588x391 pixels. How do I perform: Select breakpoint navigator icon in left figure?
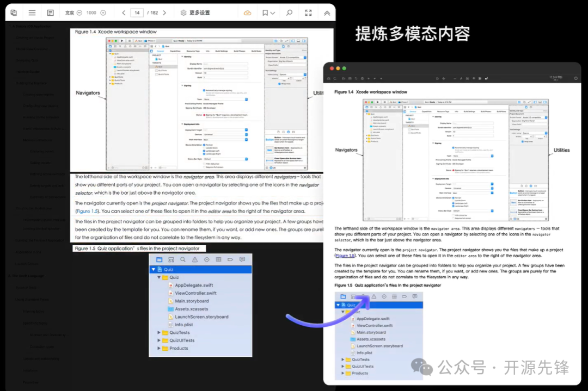click(230, 259)
